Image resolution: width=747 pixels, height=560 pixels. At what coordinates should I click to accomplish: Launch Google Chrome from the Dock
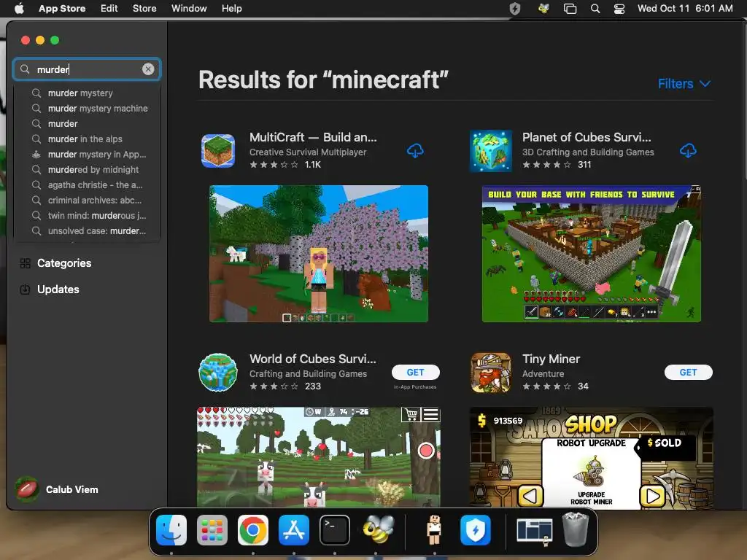(253, 530)
